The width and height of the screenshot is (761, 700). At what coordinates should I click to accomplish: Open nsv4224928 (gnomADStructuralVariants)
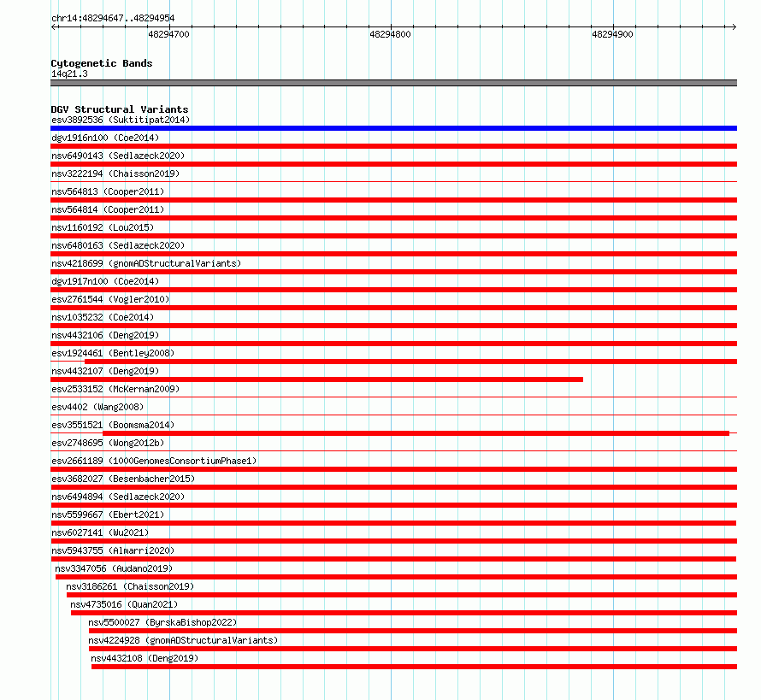pos(183,640)
